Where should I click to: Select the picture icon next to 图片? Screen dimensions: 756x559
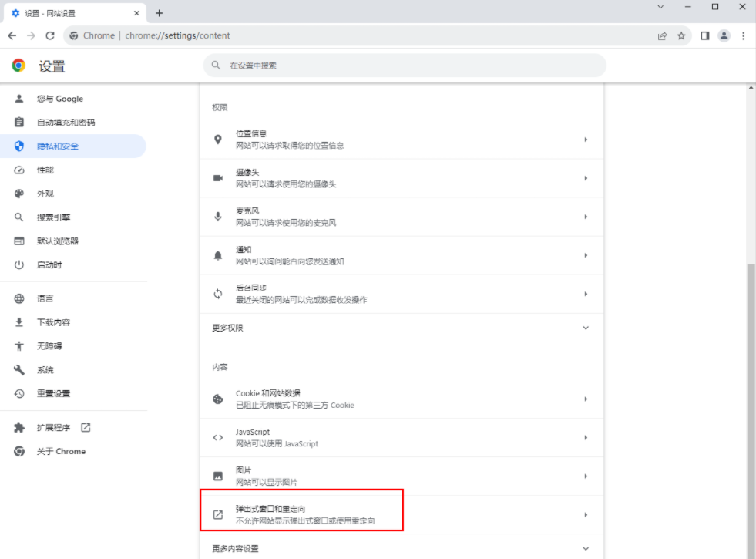click(x=218, y=476)
